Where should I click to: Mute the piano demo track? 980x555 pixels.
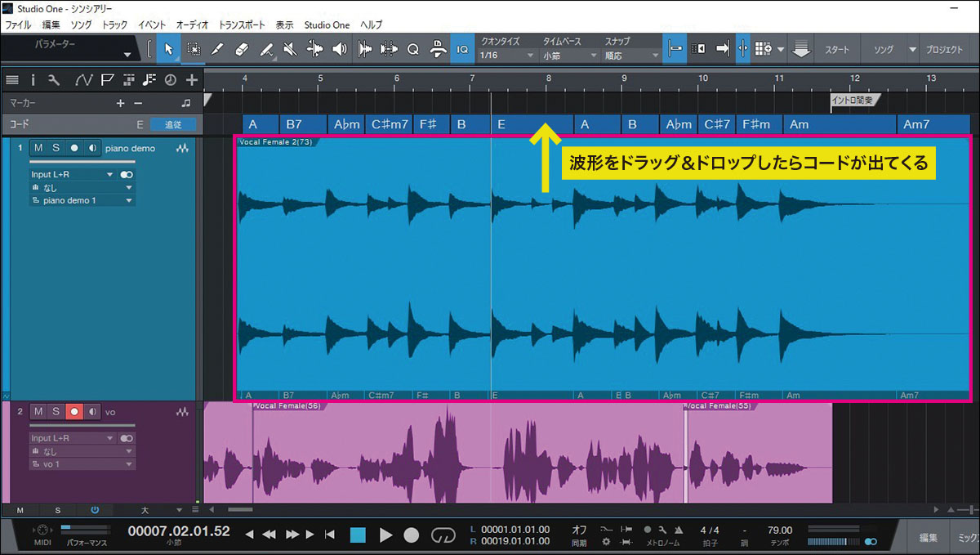point(37,147)
